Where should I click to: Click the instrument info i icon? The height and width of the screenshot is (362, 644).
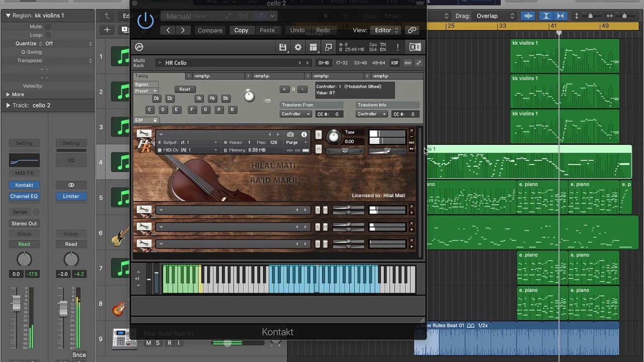304,135
